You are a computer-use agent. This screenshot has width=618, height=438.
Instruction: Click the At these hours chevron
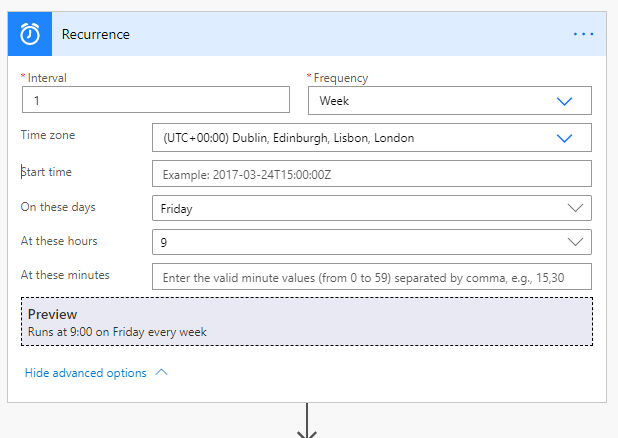575,242
